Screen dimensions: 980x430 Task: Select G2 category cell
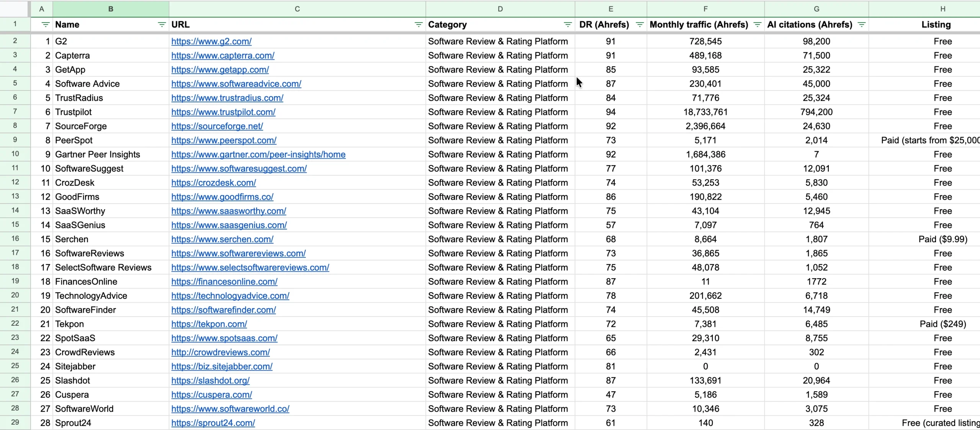click(x=500, y=41)
